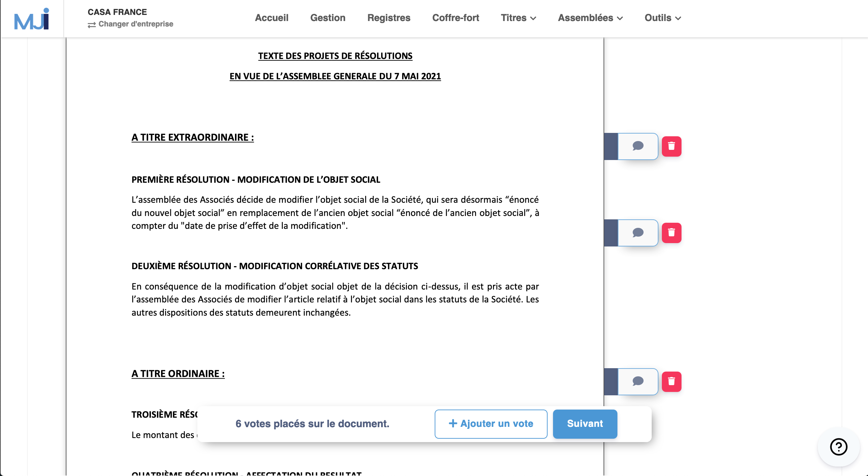Expand the Outils dropdown menu
The width and height of the screenshot is (868, 476).
(663, 18)
